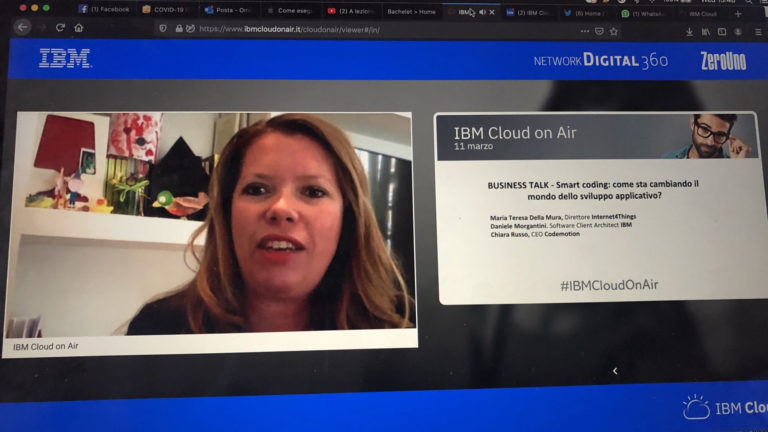This screenshot has width=768, height=432.
Task: Open the ZeroUno logo link
Action: coord(723,61)
